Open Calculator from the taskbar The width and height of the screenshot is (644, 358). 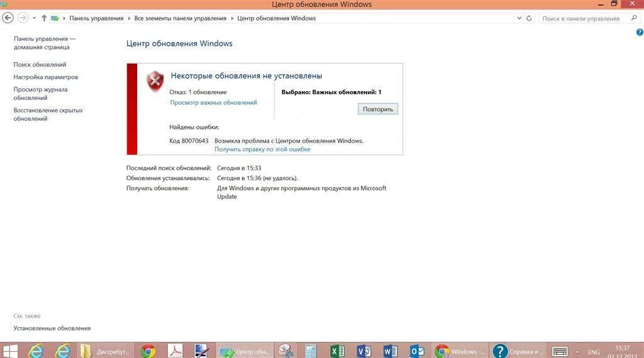(311, 351)
